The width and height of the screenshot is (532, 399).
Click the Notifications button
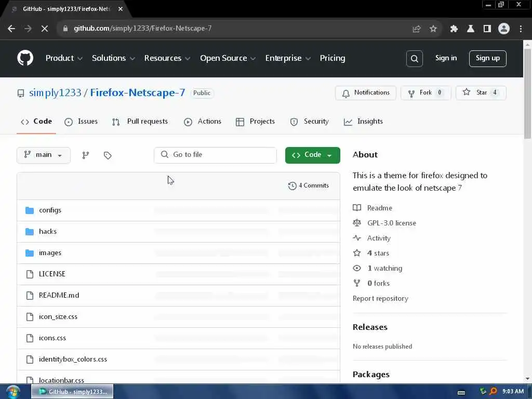coord(365,93)
